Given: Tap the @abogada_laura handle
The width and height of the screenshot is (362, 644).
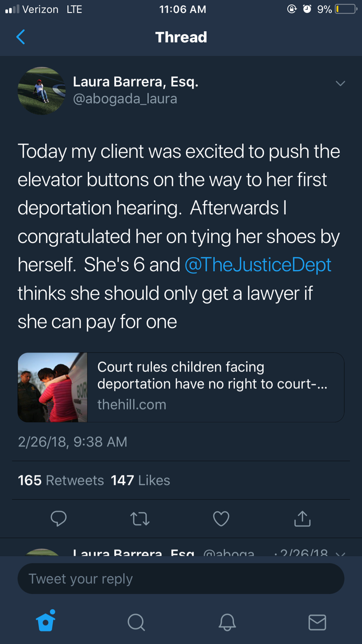Looking at the screenshot, I should point(125,99).
